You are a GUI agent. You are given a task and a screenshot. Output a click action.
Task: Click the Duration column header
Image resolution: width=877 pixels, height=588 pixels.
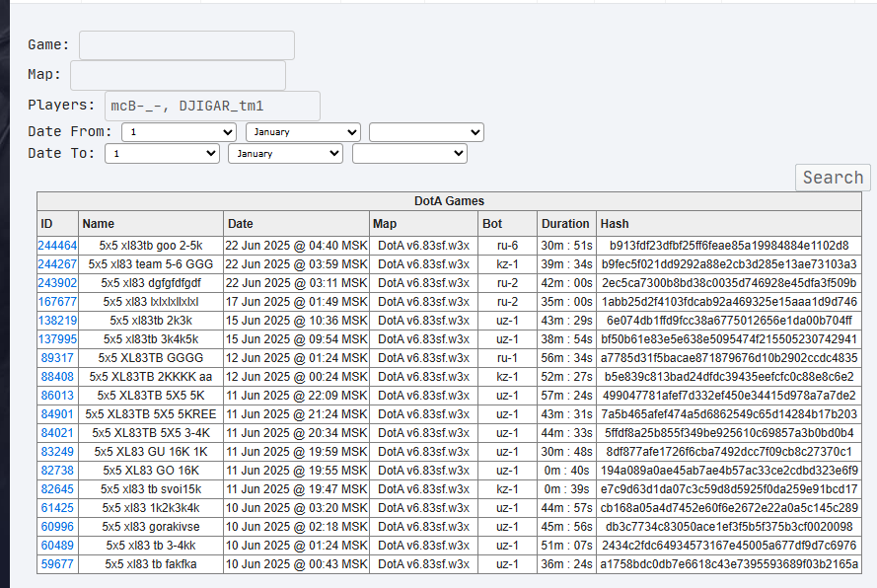click(566, 224)
